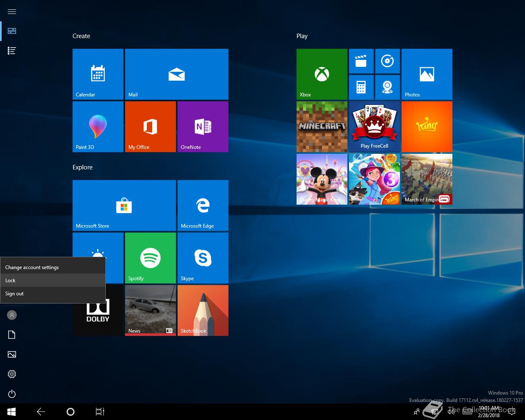Open the orange King game tile
Screen dimensions: 525x420
click(427, 127)
